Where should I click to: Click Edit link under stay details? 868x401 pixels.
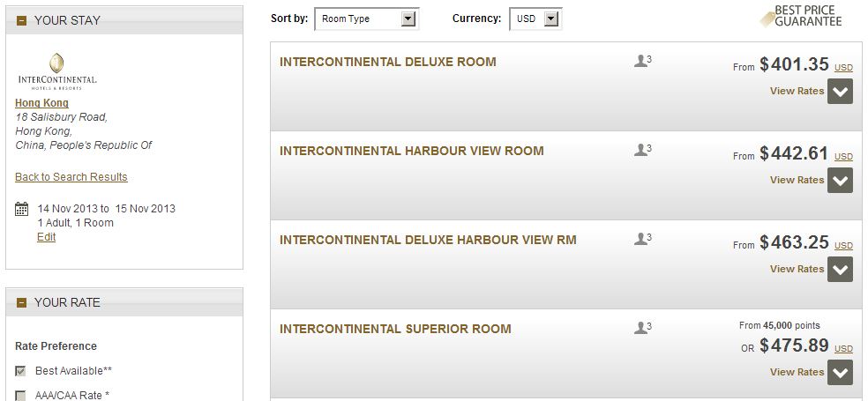(x=47, y=237)
